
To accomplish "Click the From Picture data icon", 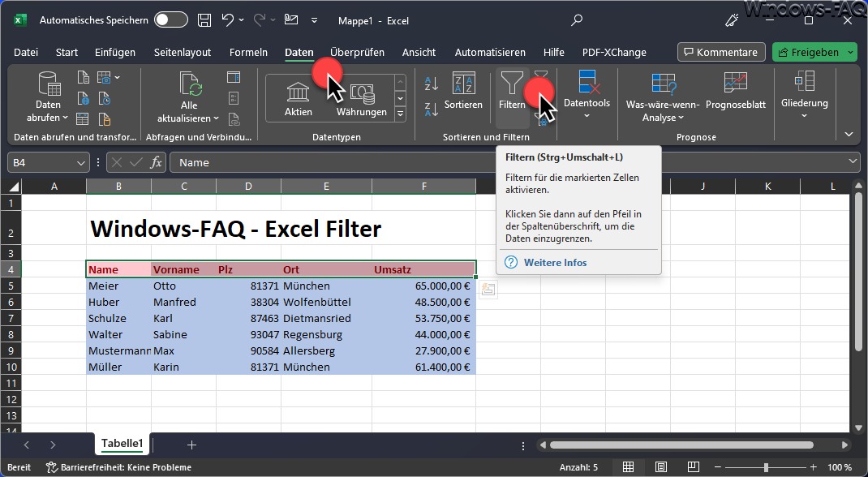I will (104, 77).
